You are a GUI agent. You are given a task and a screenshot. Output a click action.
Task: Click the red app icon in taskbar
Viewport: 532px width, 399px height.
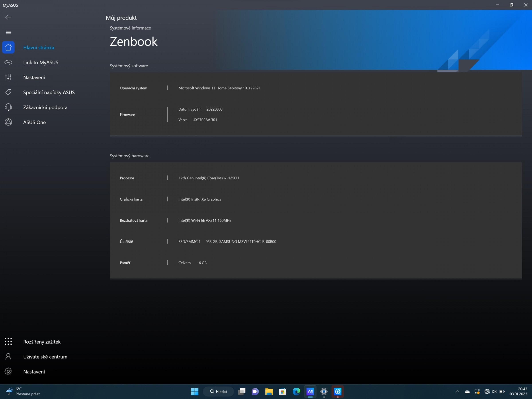337,391
